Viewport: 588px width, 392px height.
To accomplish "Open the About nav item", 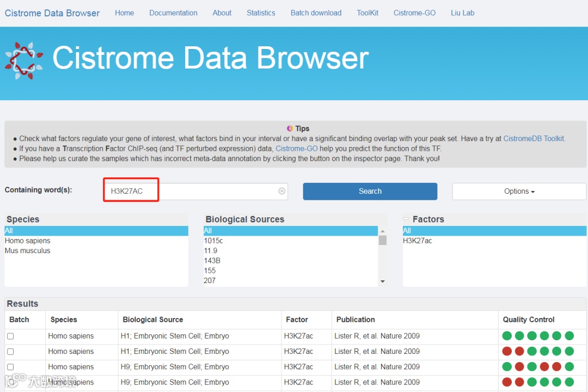I will [222, 13].
